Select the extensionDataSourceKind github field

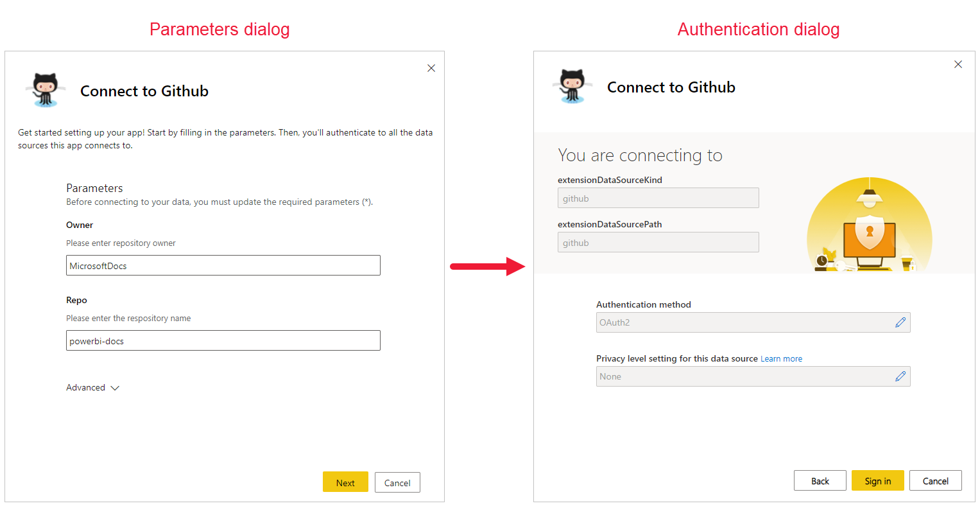point(658,198)
